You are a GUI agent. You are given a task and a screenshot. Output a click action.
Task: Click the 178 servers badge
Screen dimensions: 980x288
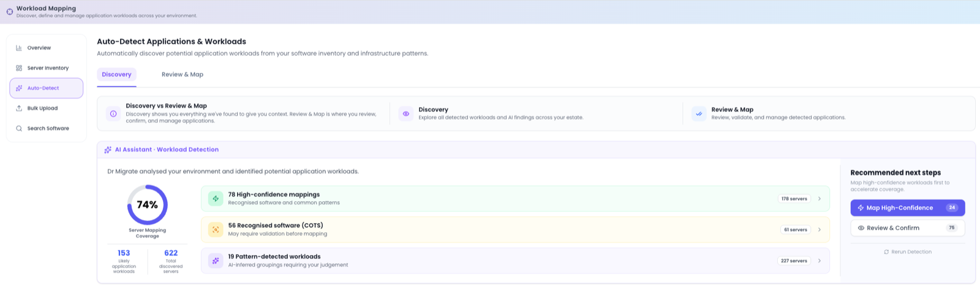[x=794, y=199]
